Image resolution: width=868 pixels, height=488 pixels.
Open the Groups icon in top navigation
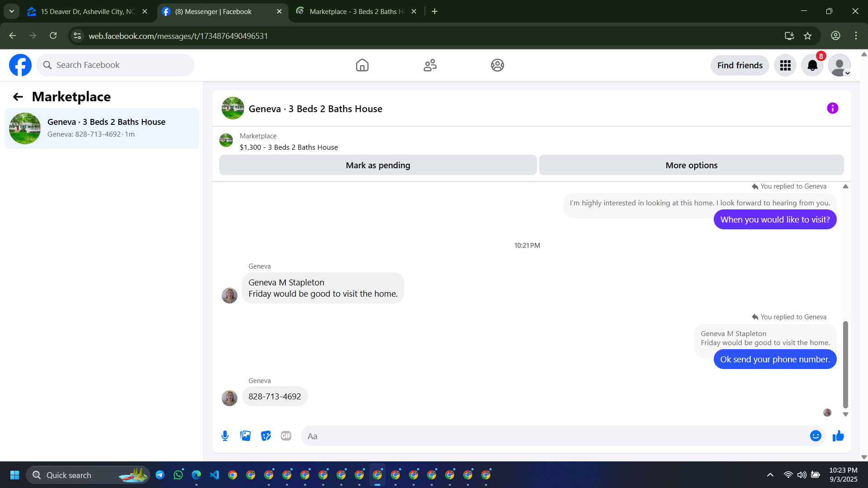click(498, 65)
